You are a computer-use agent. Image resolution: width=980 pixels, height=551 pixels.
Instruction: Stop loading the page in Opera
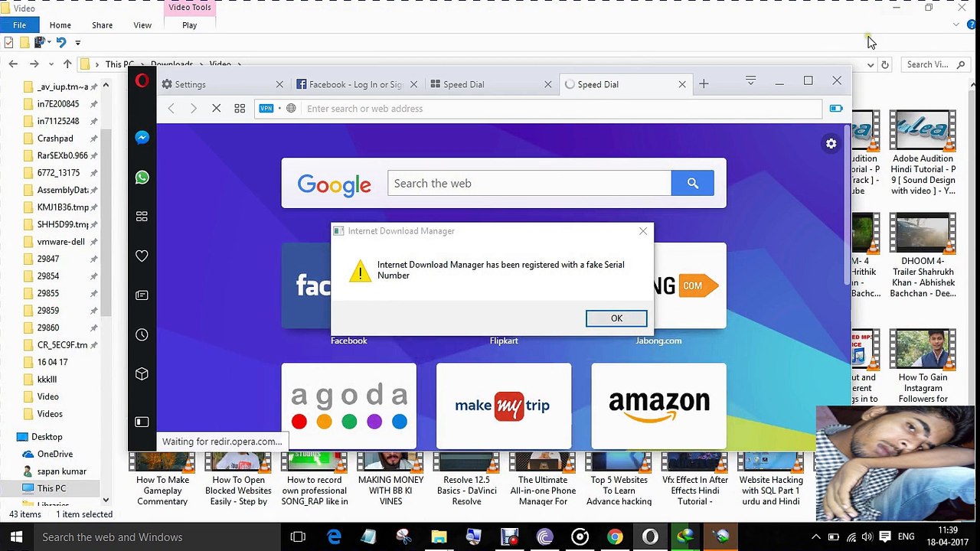click(x=217, y=109)
